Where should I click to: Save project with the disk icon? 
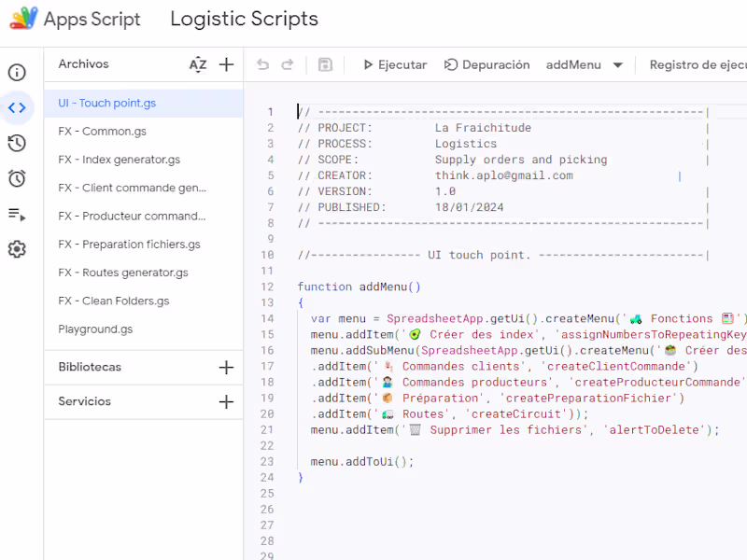pyautogui.click(x=325, y=64)
